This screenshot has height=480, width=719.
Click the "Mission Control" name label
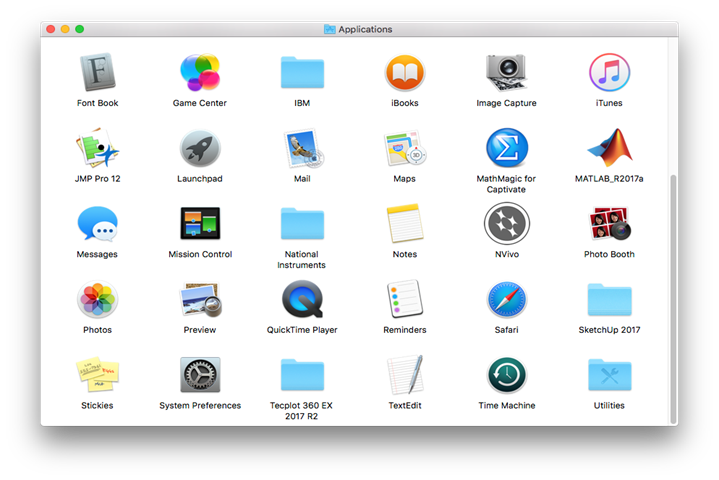[x=200, y=254]
